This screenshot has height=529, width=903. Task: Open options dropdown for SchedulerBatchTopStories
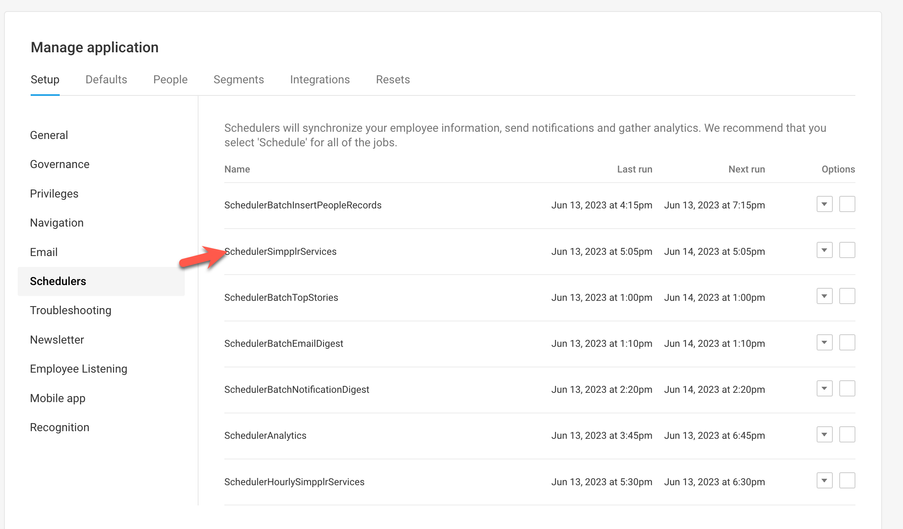[824, 297]
